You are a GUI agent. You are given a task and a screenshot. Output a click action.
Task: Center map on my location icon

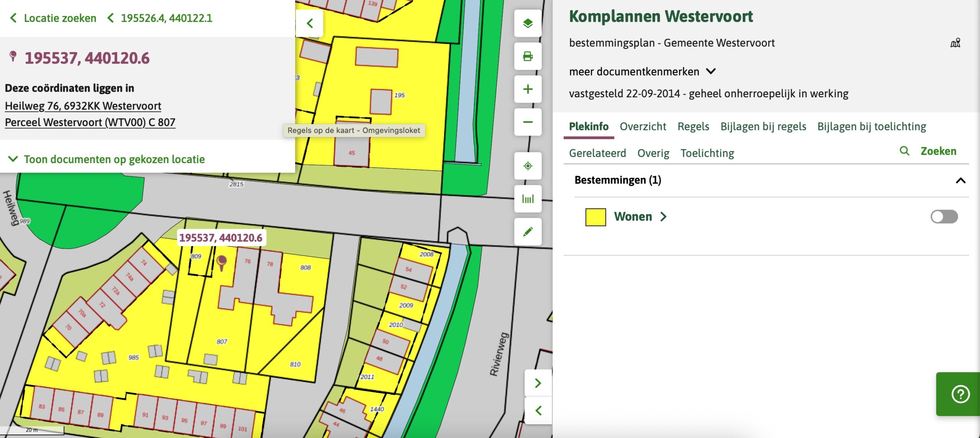528,166
